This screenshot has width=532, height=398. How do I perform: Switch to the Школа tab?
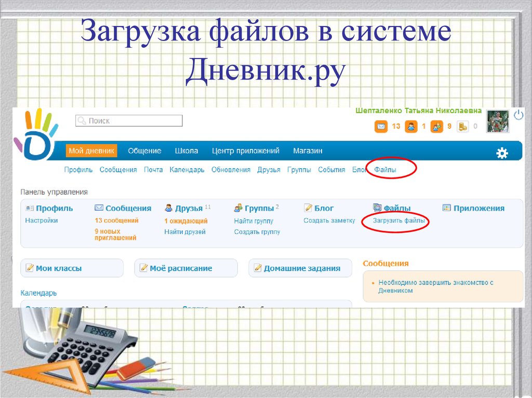(x=186, y=151)
